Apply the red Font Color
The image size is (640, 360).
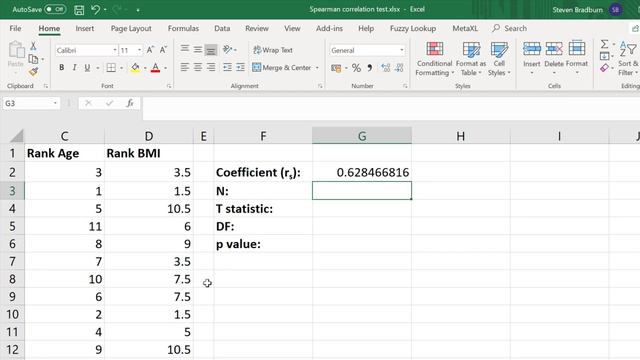[x=156, y=68]
